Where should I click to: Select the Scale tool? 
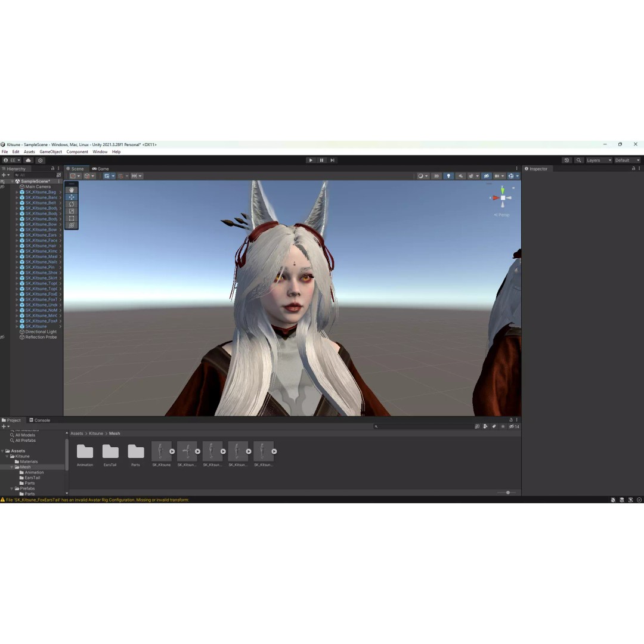(x=72, y=211)
